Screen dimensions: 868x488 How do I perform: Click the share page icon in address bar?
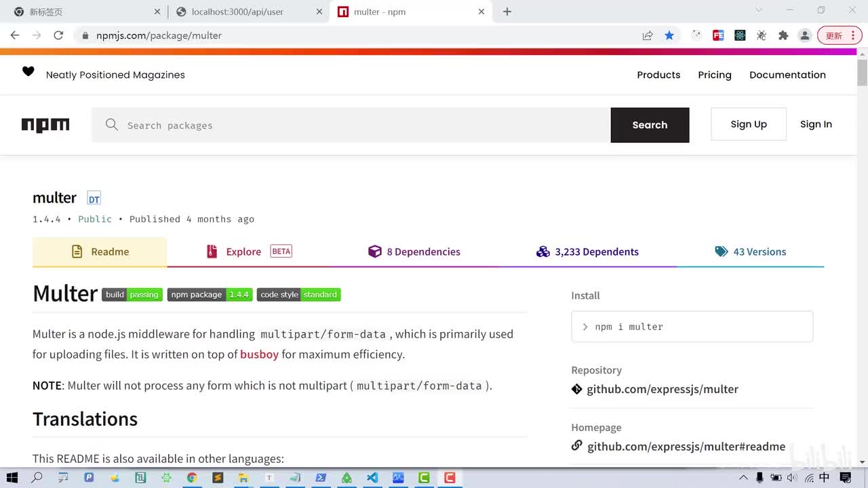648,35
